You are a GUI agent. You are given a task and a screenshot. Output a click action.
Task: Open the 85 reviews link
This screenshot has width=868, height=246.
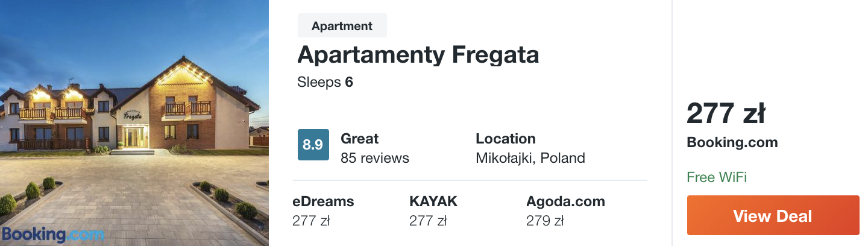tap(374, 158)
